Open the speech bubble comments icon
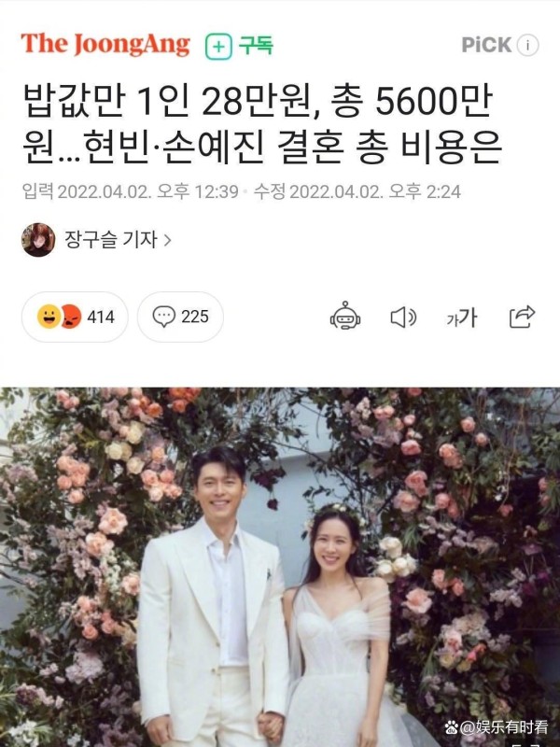560x747 pixels. click(x=164, y=317)
